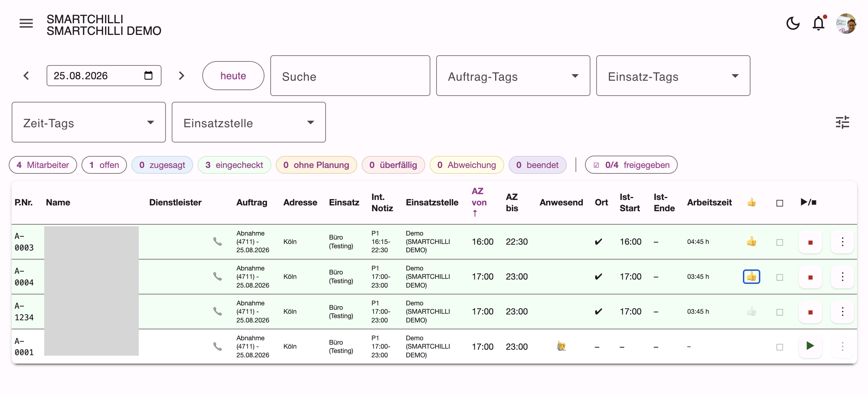868x397 pixels.
Task: Open more options for row A-0004
Action: (x=843, y=277)
